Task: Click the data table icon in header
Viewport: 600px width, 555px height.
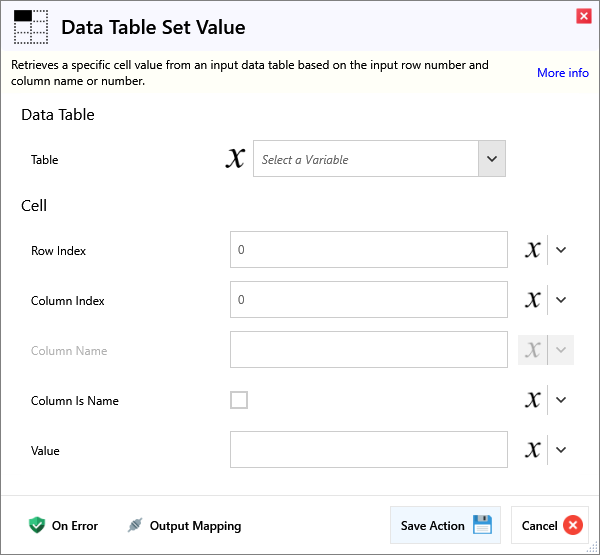Action: tap(30, 27)
